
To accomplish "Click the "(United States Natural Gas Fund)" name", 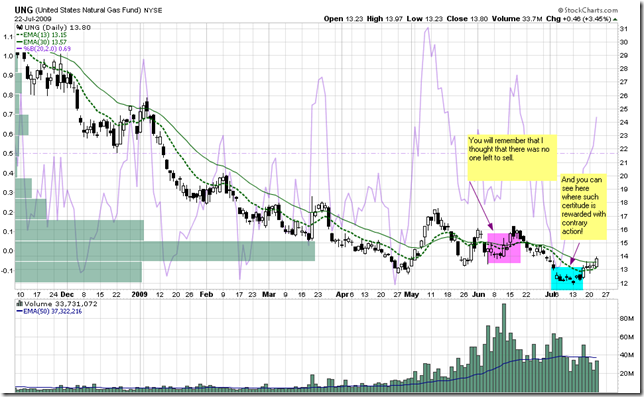I will click(88, 10).
